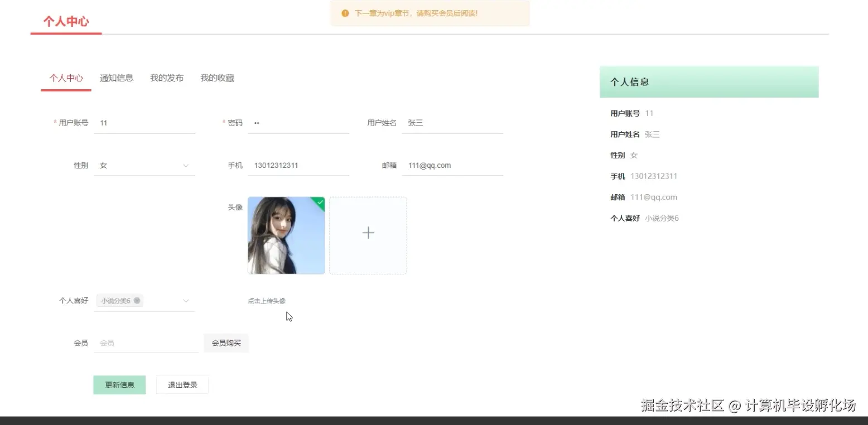Click 退出登录 to log out
This screenshot has width=868, height=425.
click(182, 384)
